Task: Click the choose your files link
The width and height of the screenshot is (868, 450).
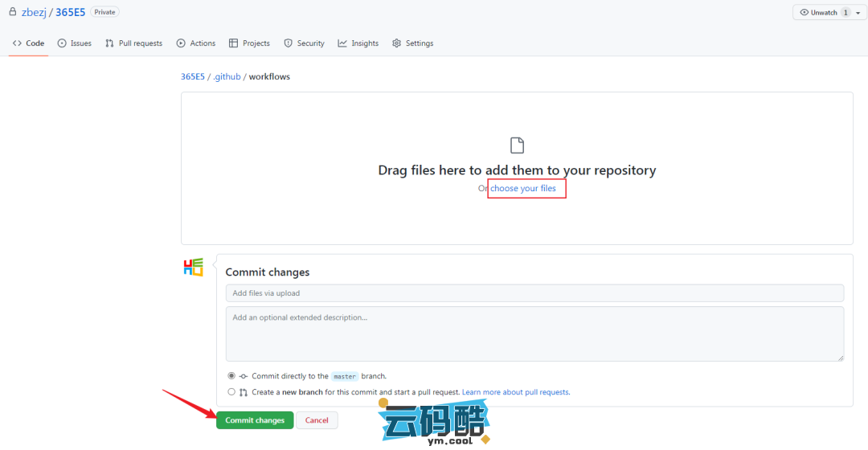Action: click(x=523, y=188)
